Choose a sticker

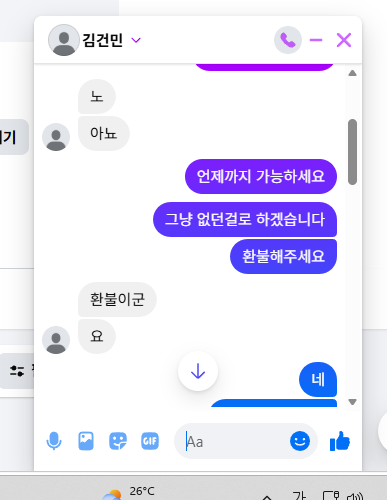118,441
